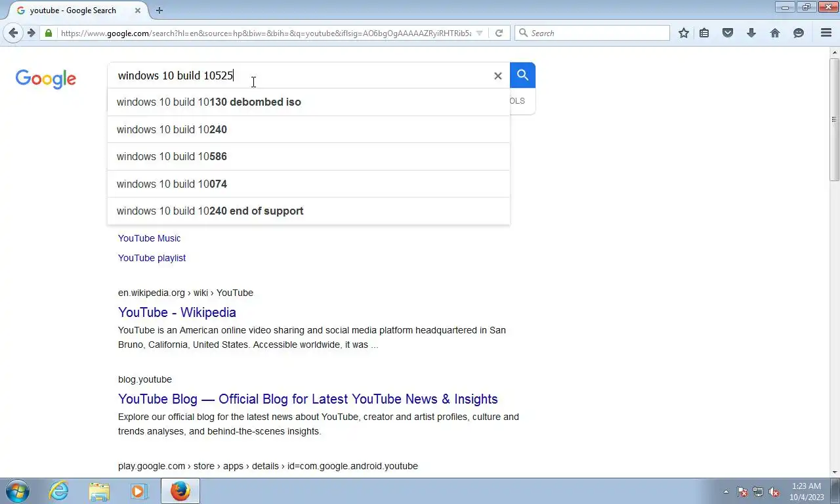This screenshot has width=840, height=504.
Task: Open the Firefox hamburger menu
Action: coord(826,33)
